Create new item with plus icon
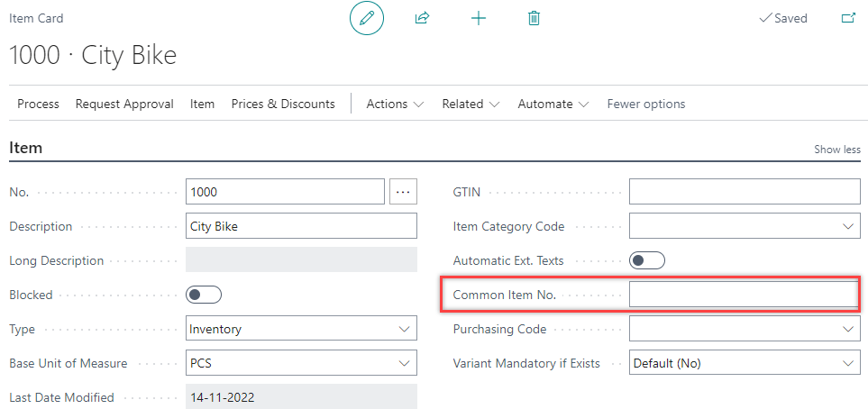The height and width of the screenshot is (409, 868). (479, 18)
